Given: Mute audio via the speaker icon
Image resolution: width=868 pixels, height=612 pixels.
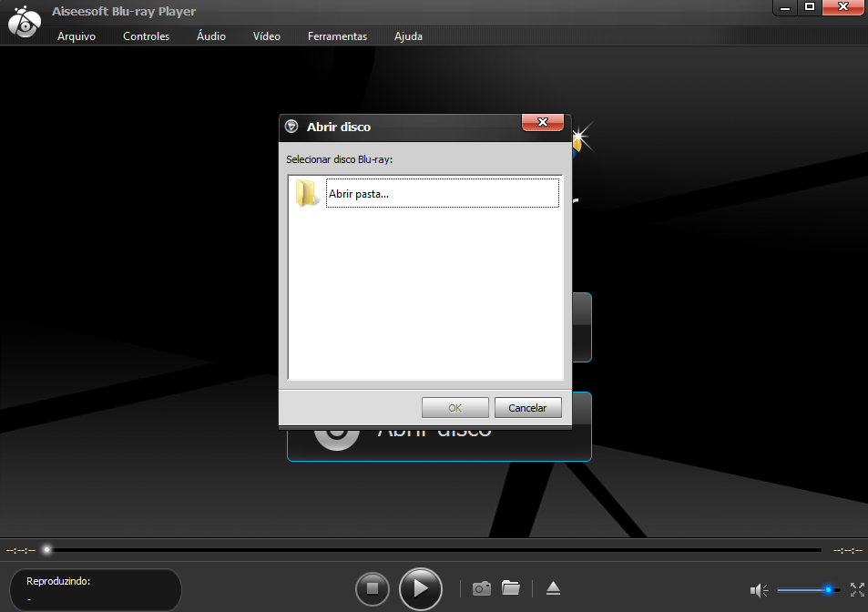Looking at the screenshot, I should pos(758,590).
